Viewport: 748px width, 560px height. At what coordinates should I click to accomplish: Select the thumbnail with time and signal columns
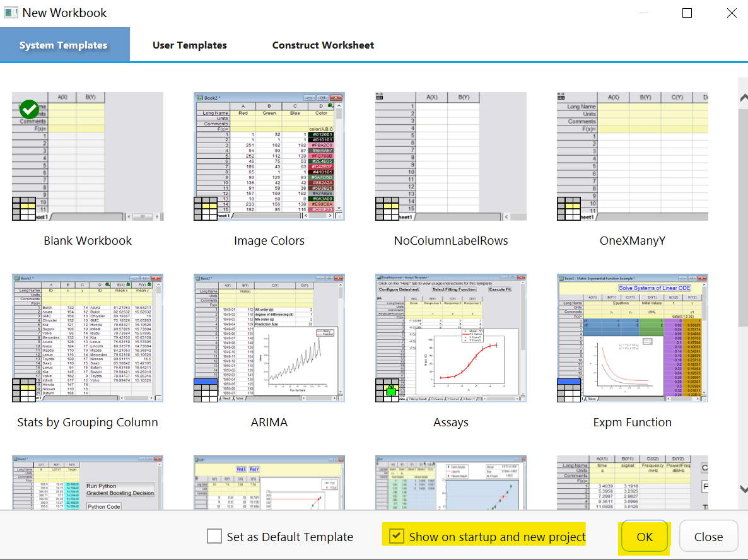632,482
